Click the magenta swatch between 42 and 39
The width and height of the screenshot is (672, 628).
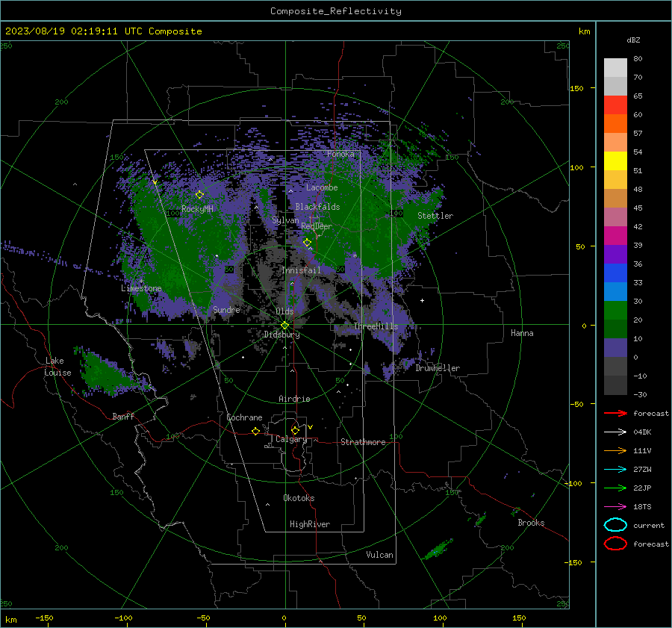click(x=615, y=236)
